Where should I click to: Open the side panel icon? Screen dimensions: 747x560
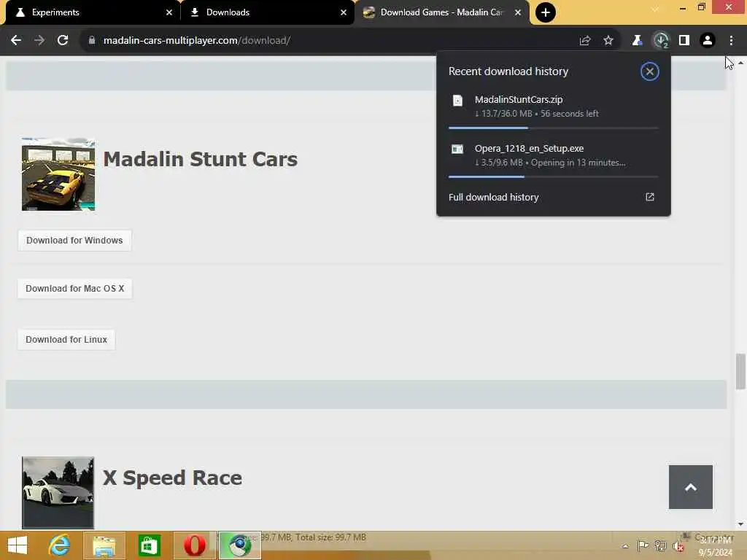click(x=684, y=41)
